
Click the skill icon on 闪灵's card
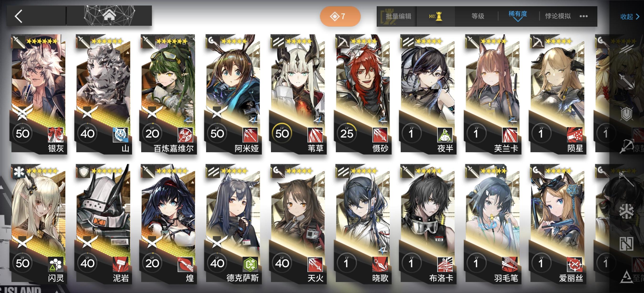tap(56, 264)
